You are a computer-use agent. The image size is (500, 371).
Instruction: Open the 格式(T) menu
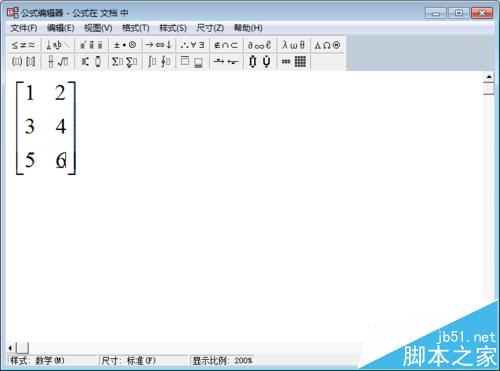coord(136,28)
